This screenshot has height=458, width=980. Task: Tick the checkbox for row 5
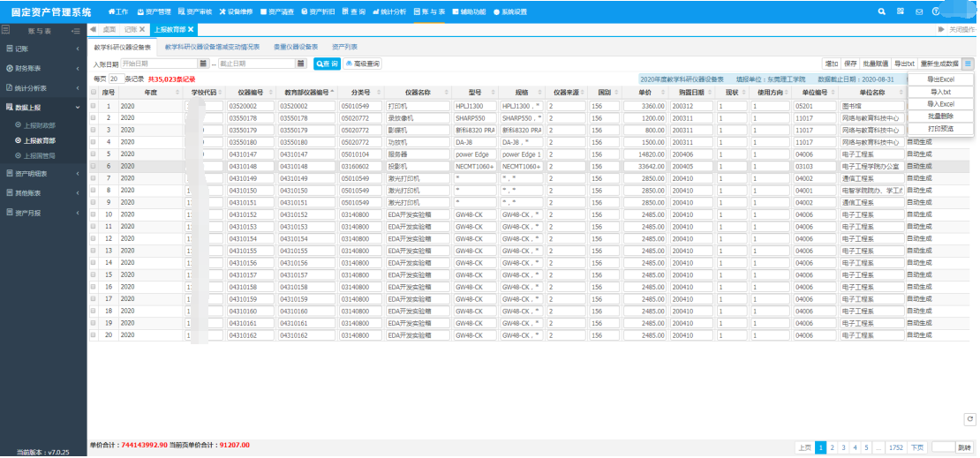94,154
